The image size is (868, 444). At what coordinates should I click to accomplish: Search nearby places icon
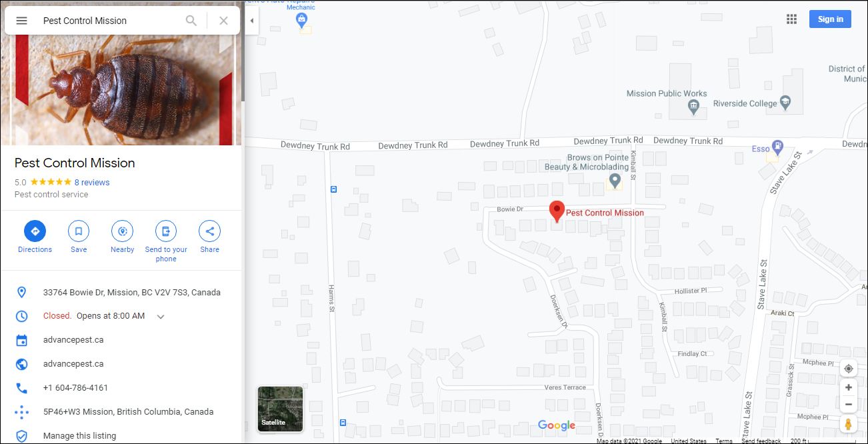[x=122, y=231]
